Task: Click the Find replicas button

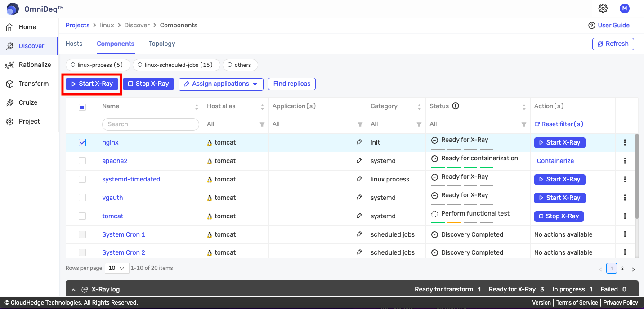Action: [x=292, y=84]
